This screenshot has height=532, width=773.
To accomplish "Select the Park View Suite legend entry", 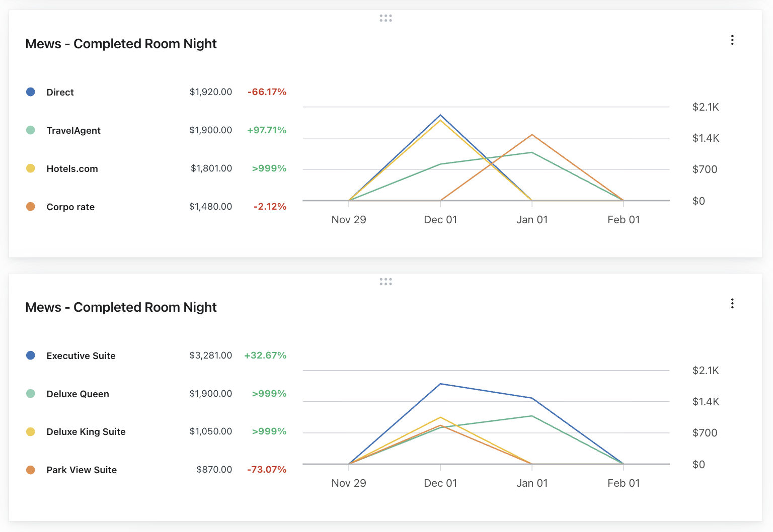I will point(82,470).
